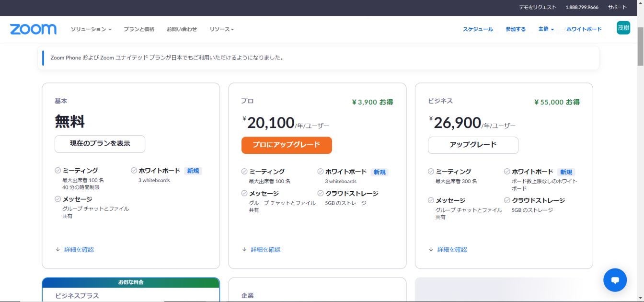This screenshot has height=302, width=644.
Task: Click the デモをリクエスト link
Action: (537, 7)
